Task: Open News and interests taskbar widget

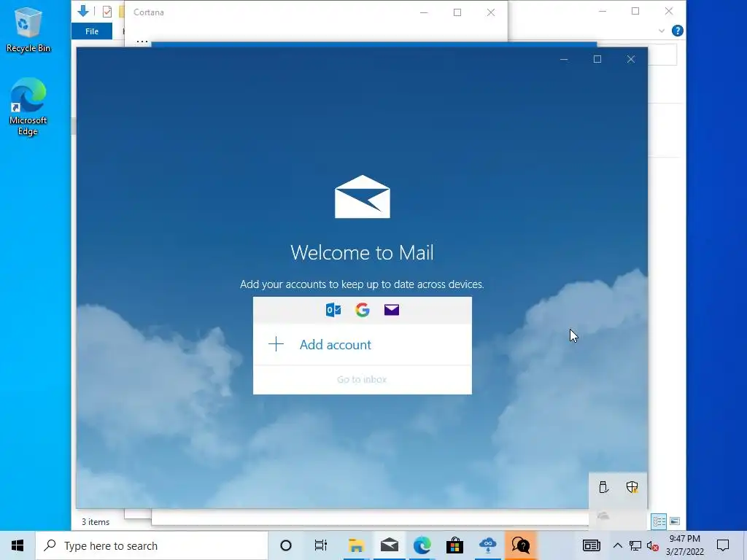Action: point(591,545)
